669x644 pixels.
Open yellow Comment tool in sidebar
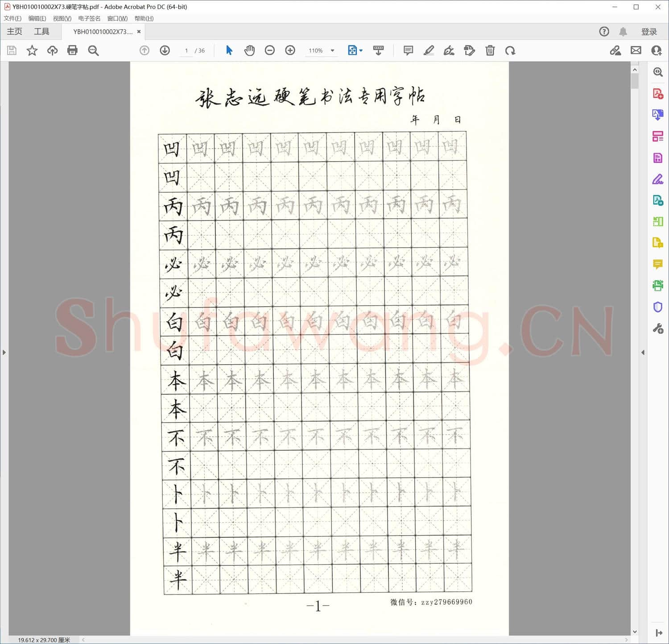tap(658, 264)
